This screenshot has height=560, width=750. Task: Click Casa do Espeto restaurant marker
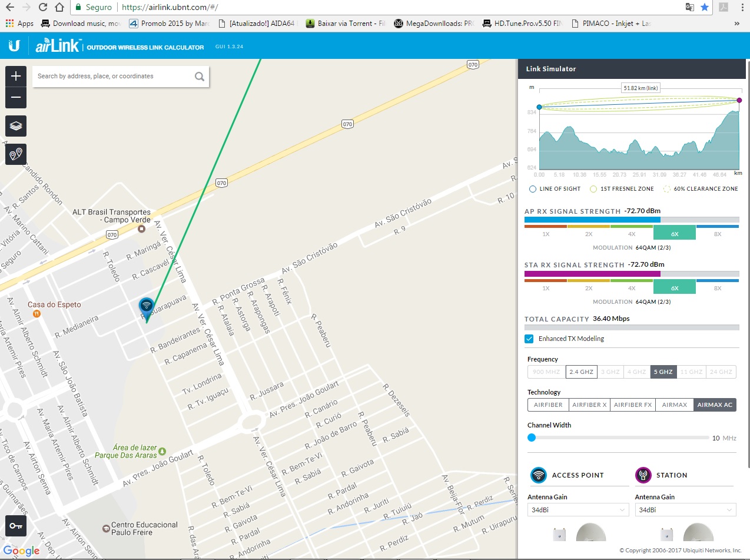[36, 314]
